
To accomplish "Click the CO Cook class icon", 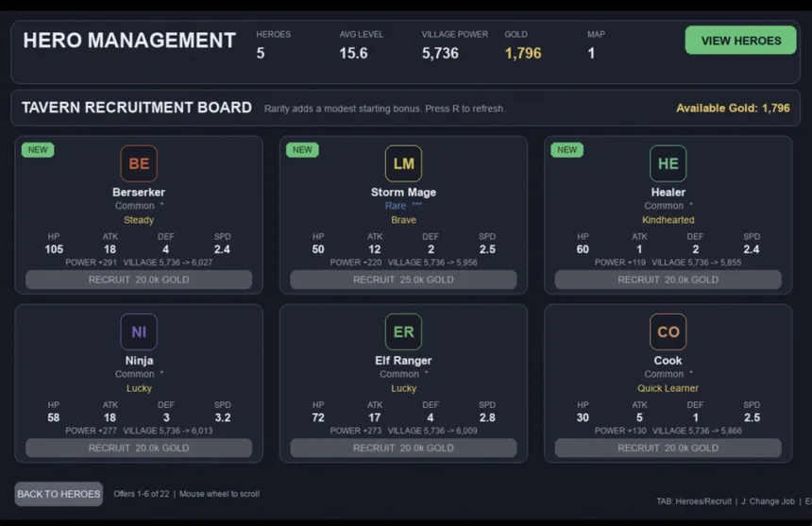I will pyautogui.click(x=668, y=331).
